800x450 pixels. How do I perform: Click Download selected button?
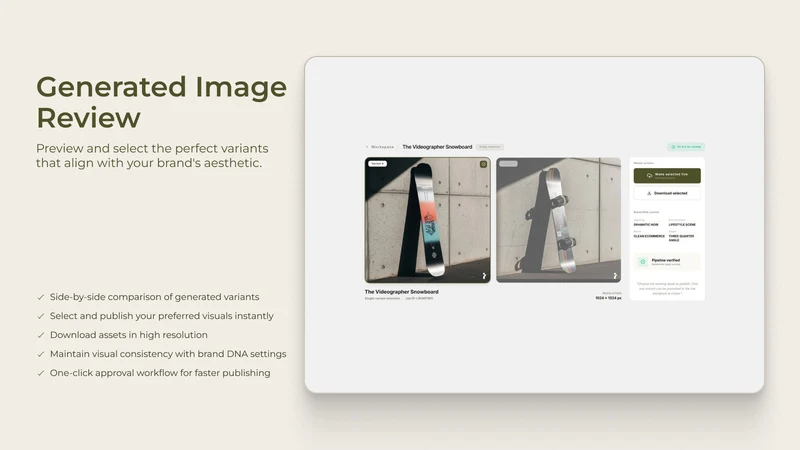(x=667, y=193)
